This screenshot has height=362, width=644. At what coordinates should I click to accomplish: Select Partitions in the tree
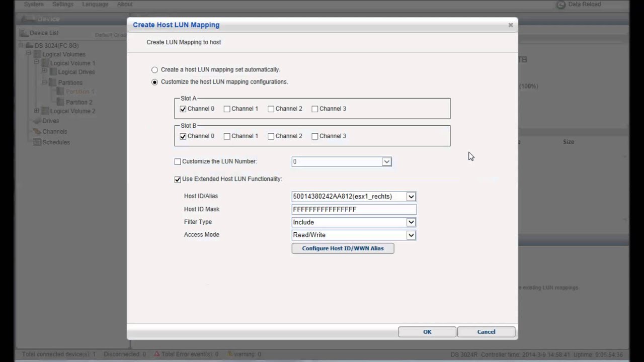[70, 83]
